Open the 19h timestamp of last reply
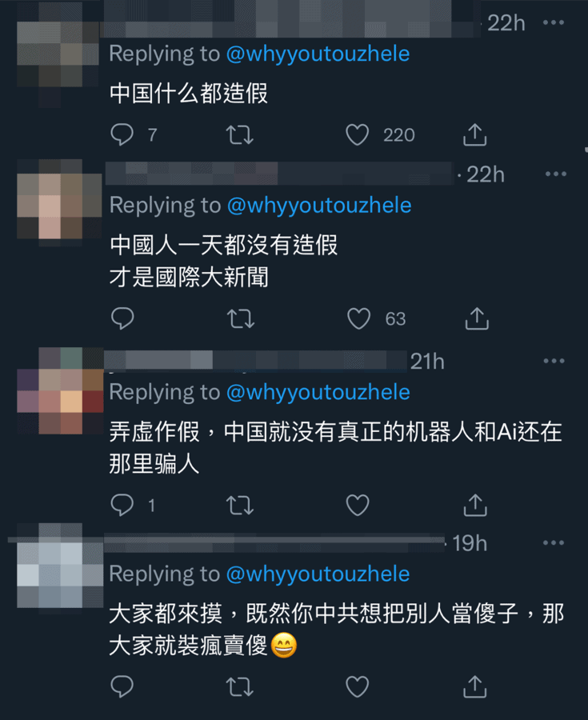 click(470, 543)
